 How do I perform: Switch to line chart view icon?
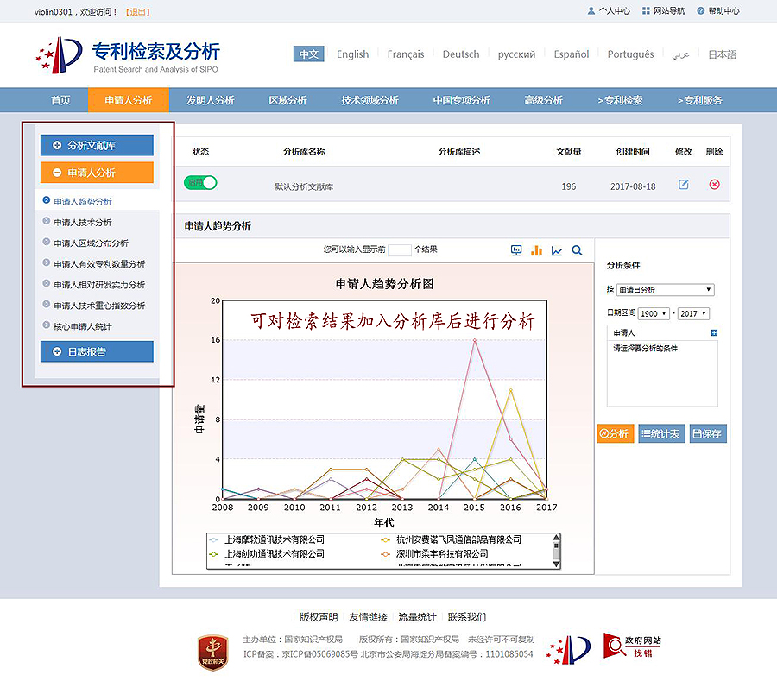coord(557,250)
